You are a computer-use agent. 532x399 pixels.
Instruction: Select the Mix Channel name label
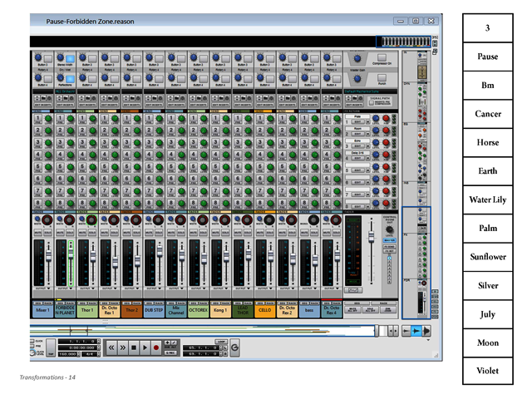click(176, 310)
